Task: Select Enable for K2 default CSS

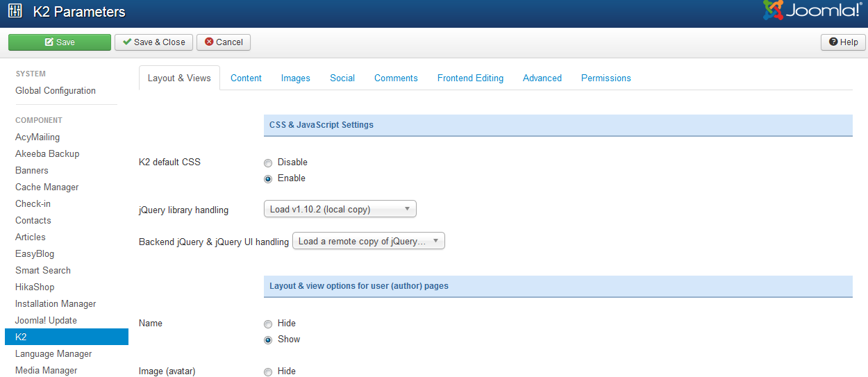Action: click(268, 179)
